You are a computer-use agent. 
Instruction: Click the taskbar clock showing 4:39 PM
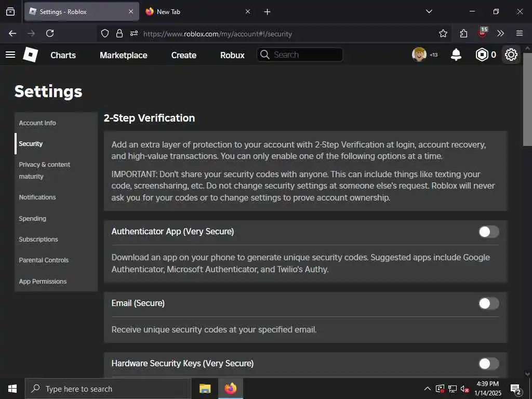coord(487,389)
